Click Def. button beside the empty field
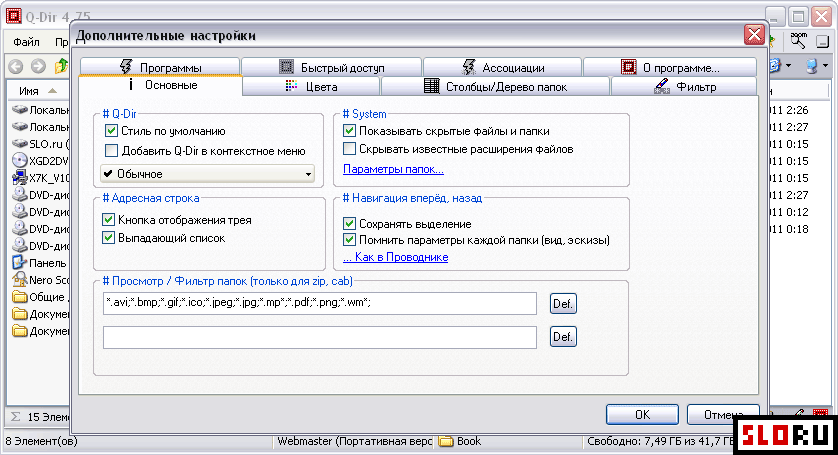Image resolution: width=838 pixels, height=455 pixels. pos(563,337)
